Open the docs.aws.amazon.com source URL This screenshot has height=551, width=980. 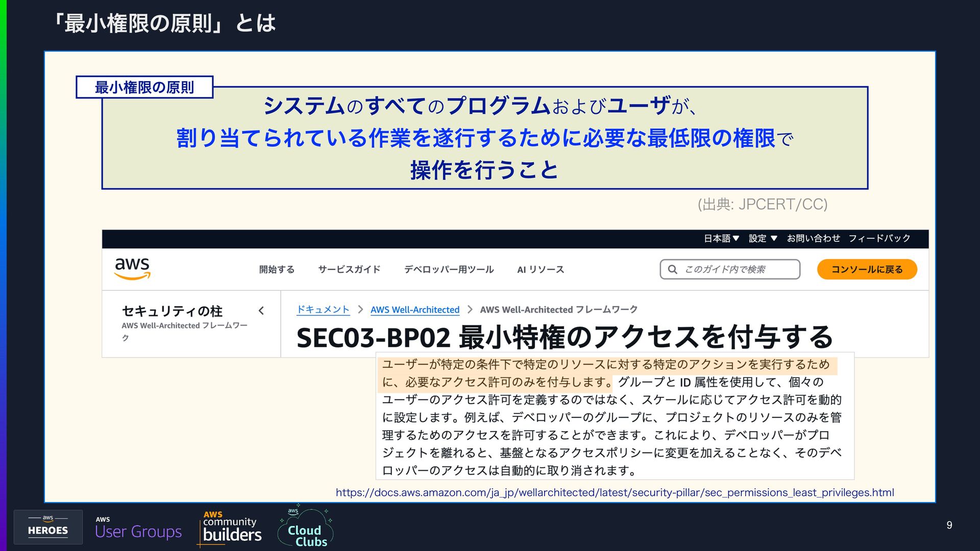(615, 493)
